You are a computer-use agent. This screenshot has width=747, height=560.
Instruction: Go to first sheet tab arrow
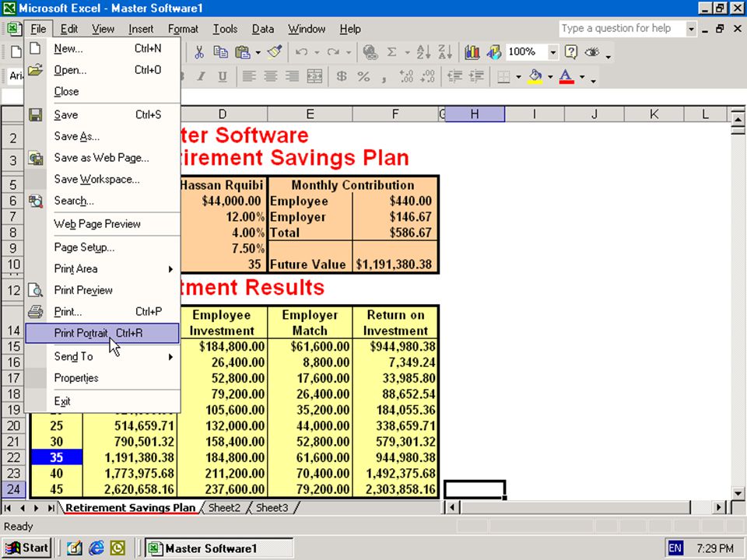click(8, 508)
